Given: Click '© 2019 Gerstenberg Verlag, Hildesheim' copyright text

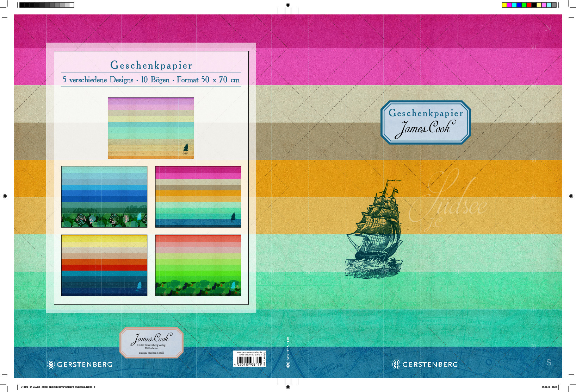Looking at the screenshot, I should [151, 347].
